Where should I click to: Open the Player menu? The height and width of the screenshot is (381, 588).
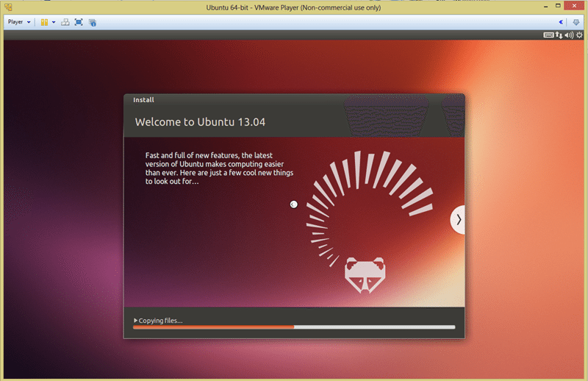click(19, 22)
